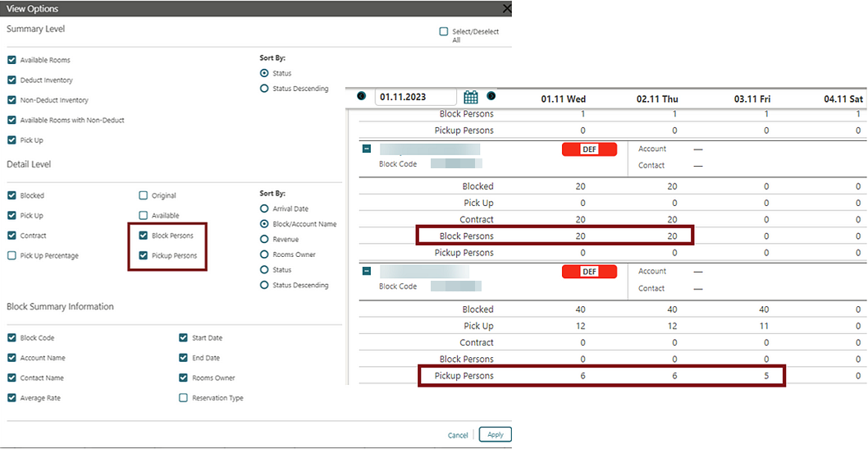The width and height of the screenshot is (868, 449).
Task: Uncheck the Pickup Persons checkbox
Action: (144, 255)
